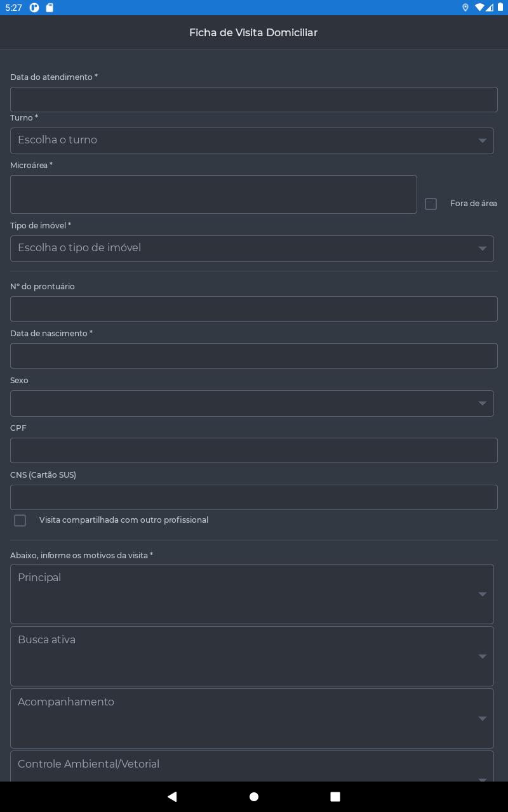This screenshot has width=508, height=812.
Task: Tap the location icon in status bar
Action: pyautogui.click(x=465, y=8)
